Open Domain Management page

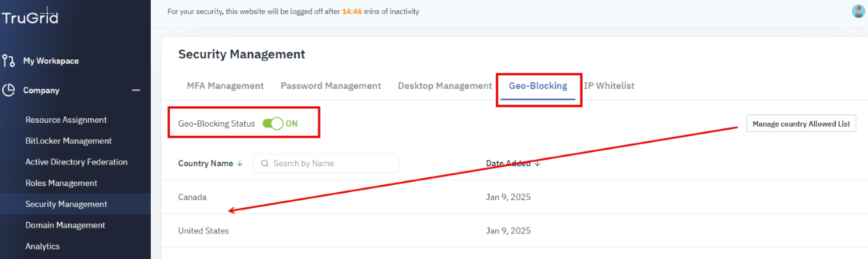point(65,225)
